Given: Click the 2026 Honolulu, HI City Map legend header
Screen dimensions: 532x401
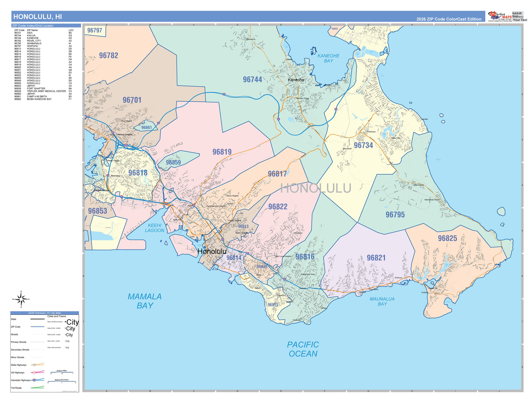Looking at the screenshot, I should click(45, 313).
